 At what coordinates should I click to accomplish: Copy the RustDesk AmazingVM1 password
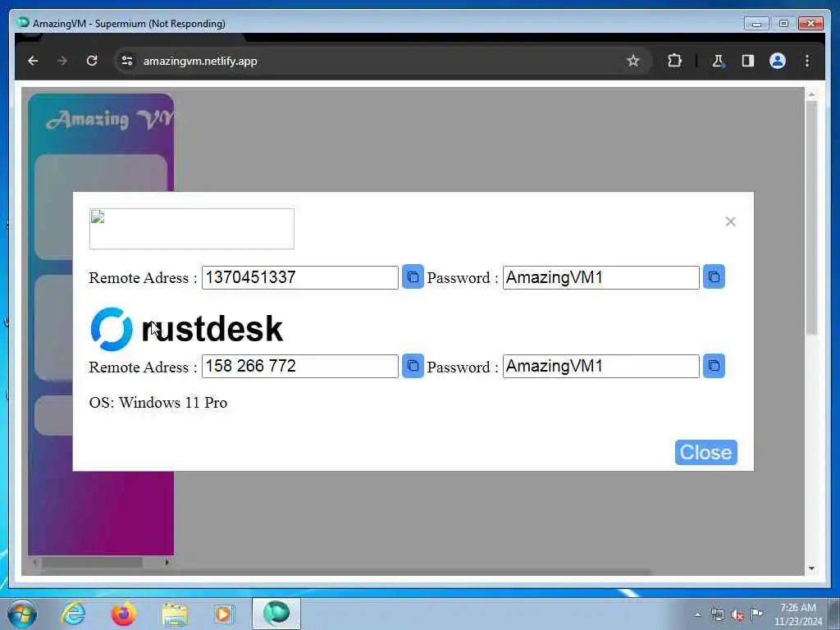pyautogui.click(x=714, y=366)
